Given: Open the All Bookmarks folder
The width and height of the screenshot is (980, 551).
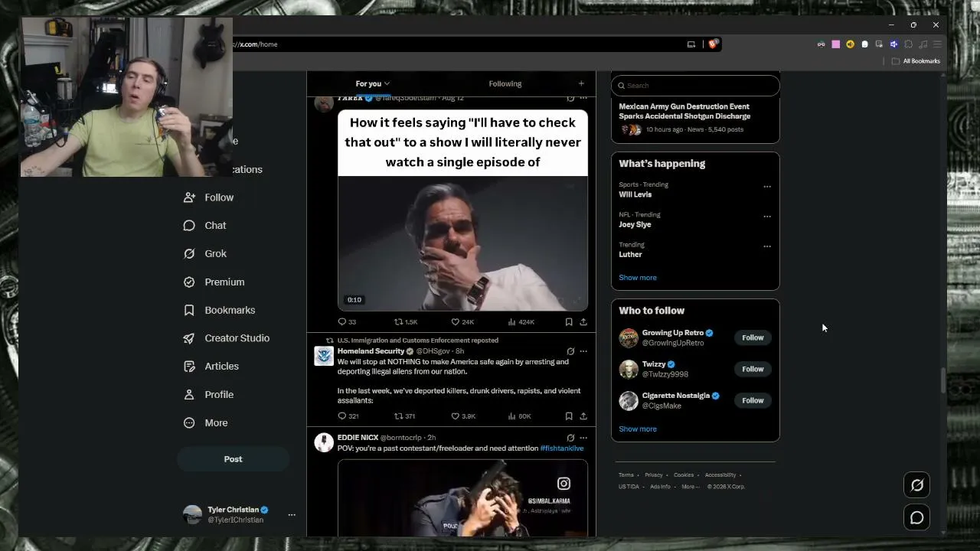Looking at the screenshot, I should [916, 61].
